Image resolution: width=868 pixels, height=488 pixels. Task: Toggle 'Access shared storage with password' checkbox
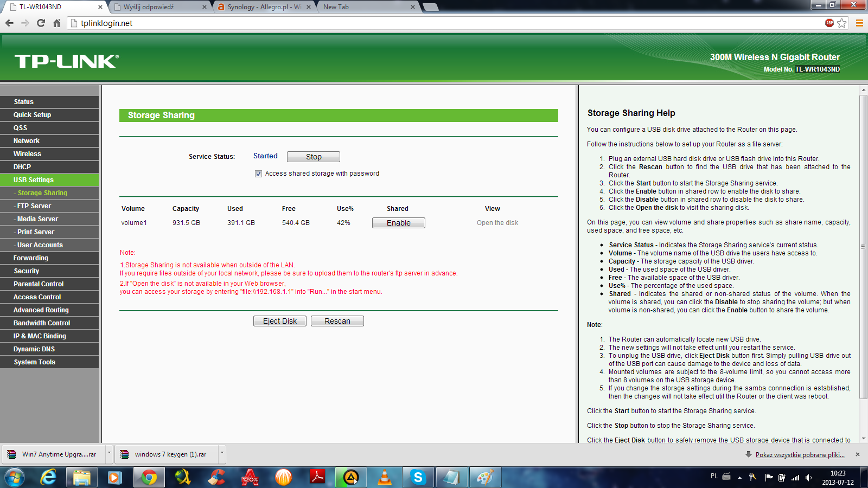coord(259,174)
